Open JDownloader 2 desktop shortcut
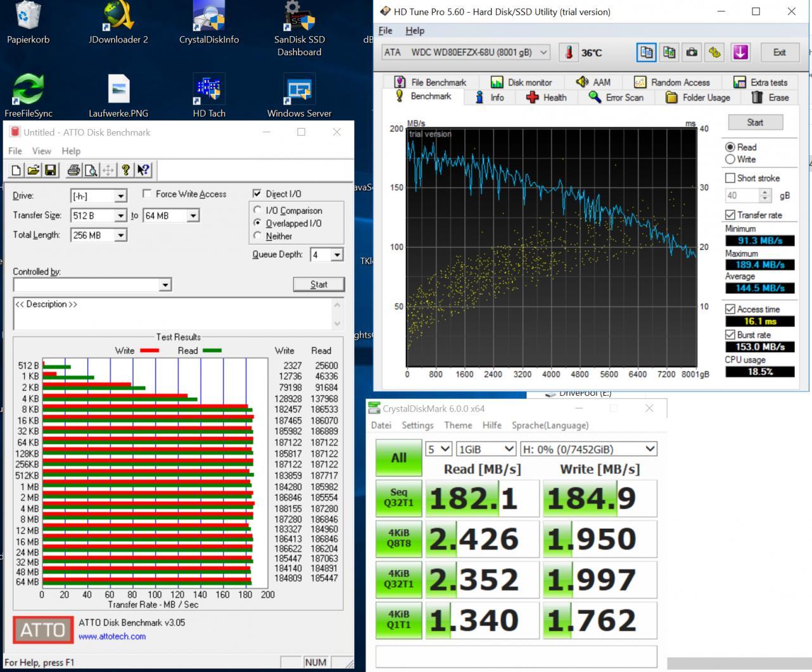 pyautogui.click(x=118, y=23)
